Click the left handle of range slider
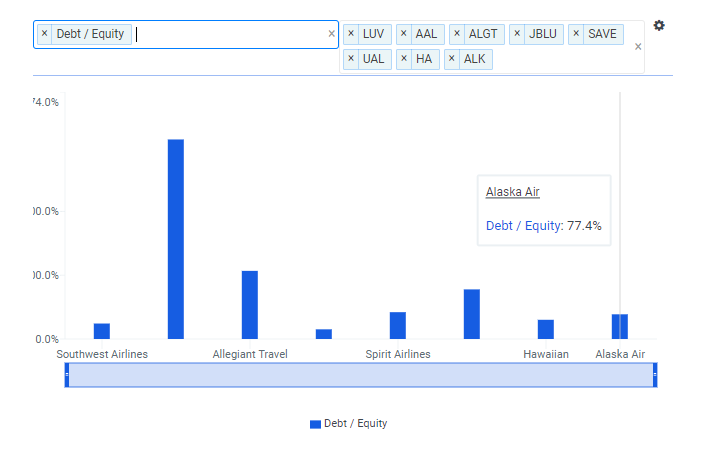The image size is (703, 449). pos(67,375)
